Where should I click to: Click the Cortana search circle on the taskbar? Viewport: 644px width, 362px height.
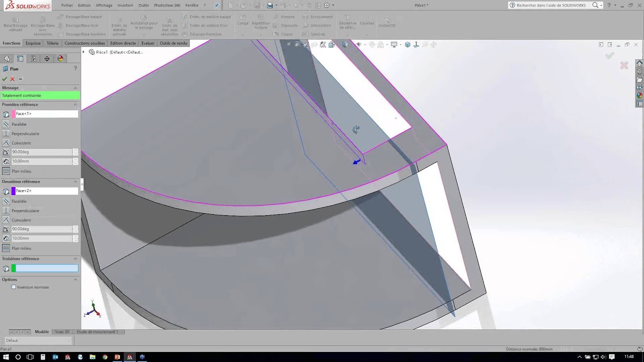click(18, 357)
